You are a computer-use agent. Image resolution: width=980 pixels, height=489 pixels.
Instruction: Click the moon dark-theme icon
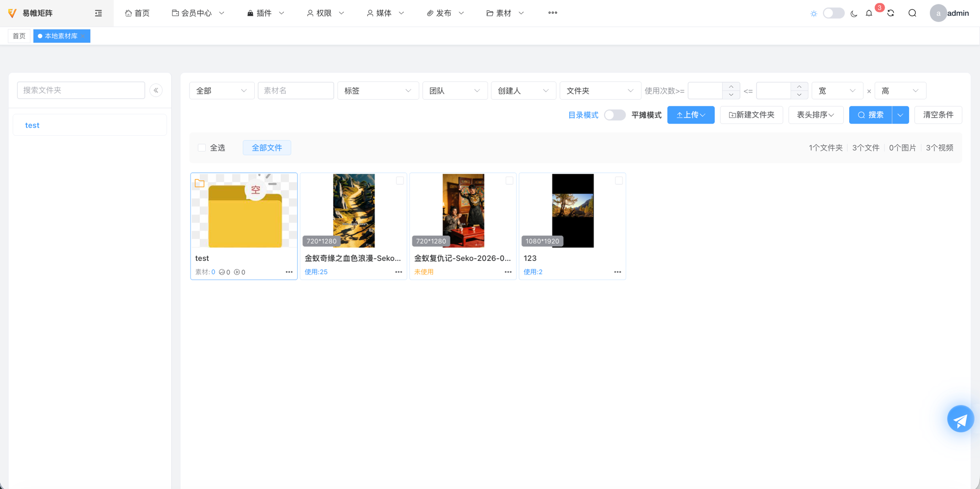(x=854, y=14)
